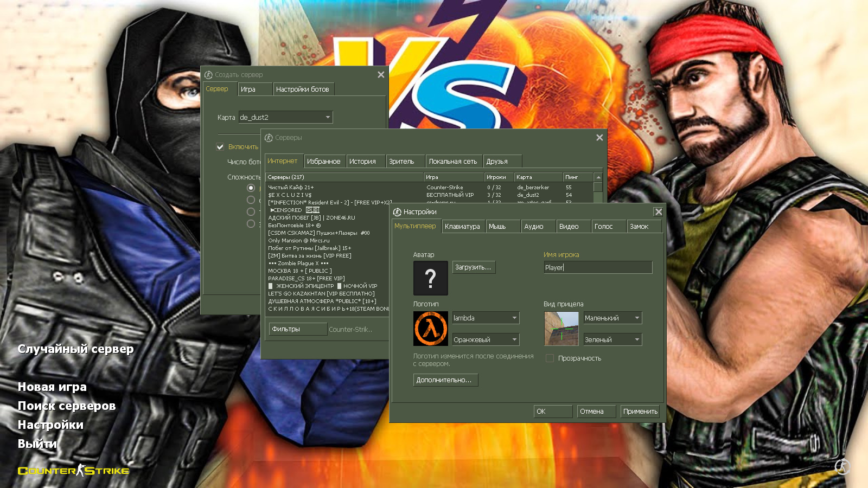Switch to the Избранное tab
The width and height of the screenshot is (868, 488).
(x=324, y=161)
